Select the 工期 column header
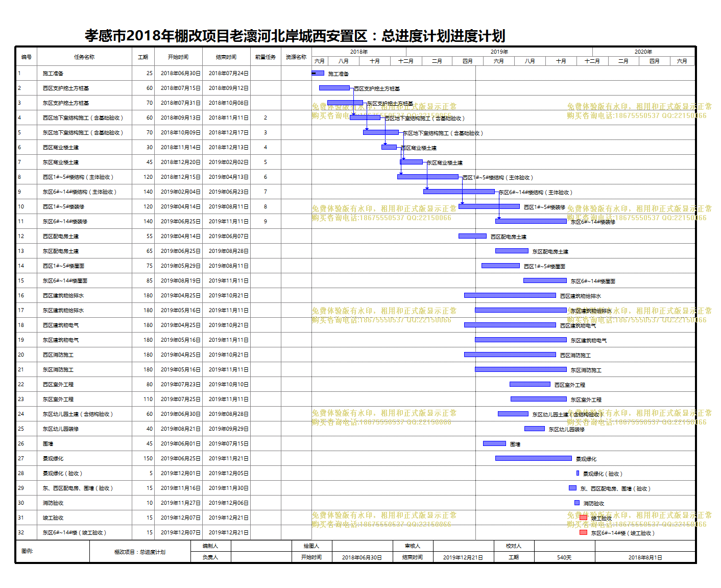Image resolution: width=721 pixels, height=588 pixels. tap(143, 57)
